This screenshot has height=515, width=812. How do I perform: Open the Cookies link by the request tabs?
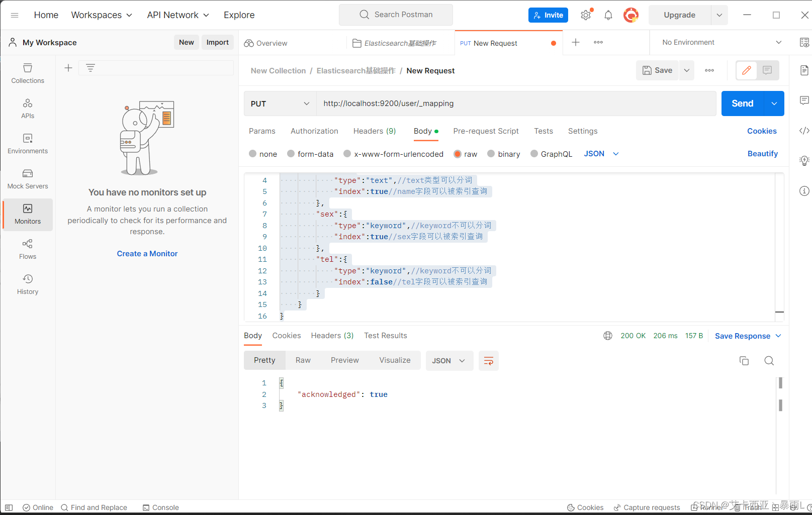coord(762,131)
